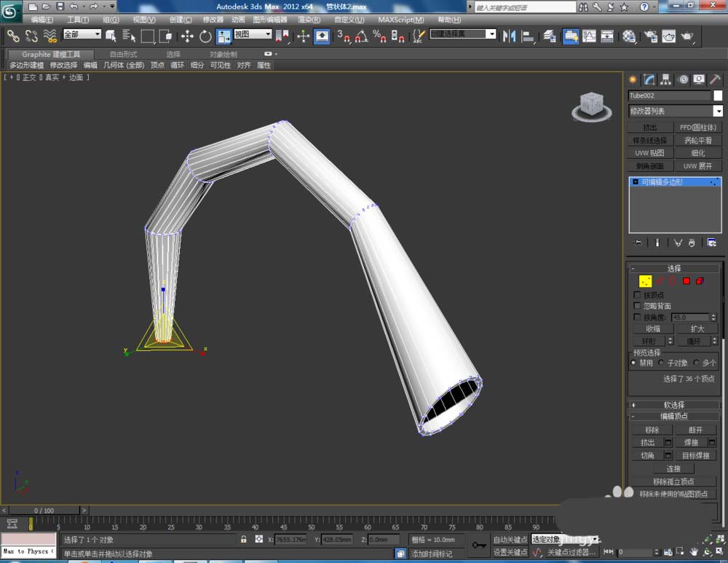Switch to the 自由形式 ribbon tab

click(x=123, y=55)
